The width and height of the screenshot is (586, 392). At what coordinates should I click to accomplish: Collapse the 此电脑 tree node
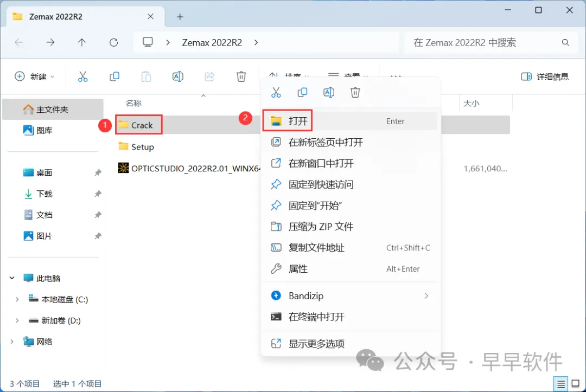pos(12,278)
